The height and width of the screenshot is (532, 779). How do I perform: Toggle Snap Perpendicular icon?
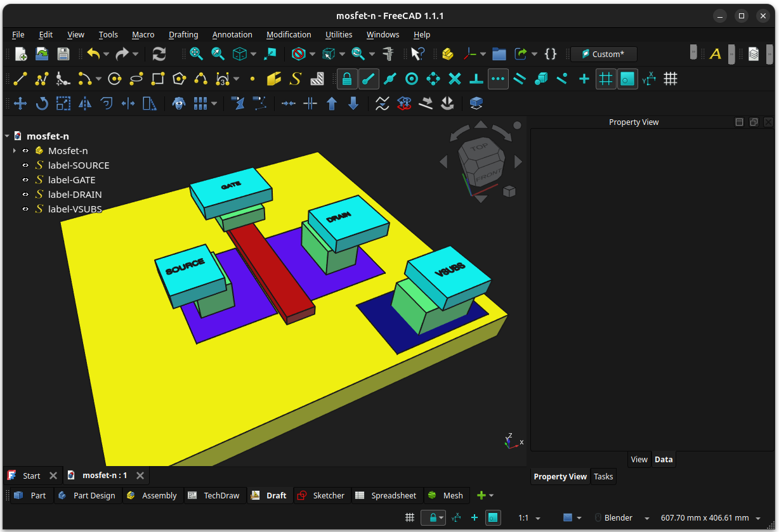pos(476,79)
